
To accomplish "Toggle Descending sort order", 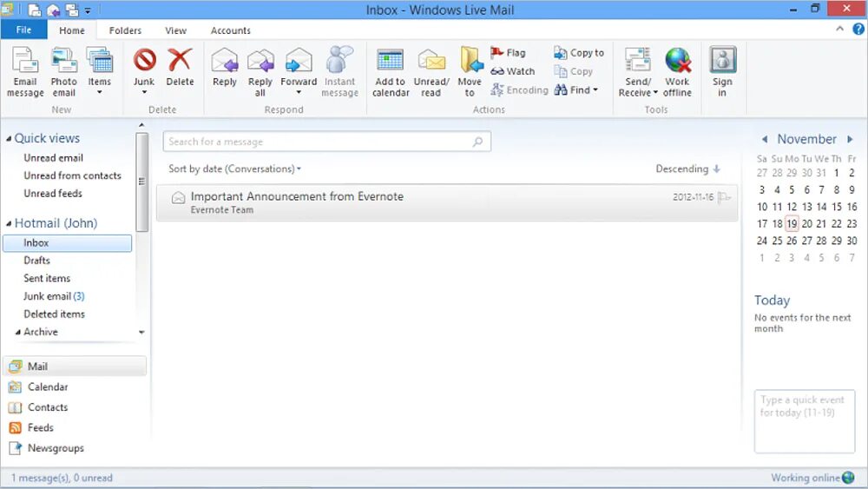I will click(x=687, y=169).
